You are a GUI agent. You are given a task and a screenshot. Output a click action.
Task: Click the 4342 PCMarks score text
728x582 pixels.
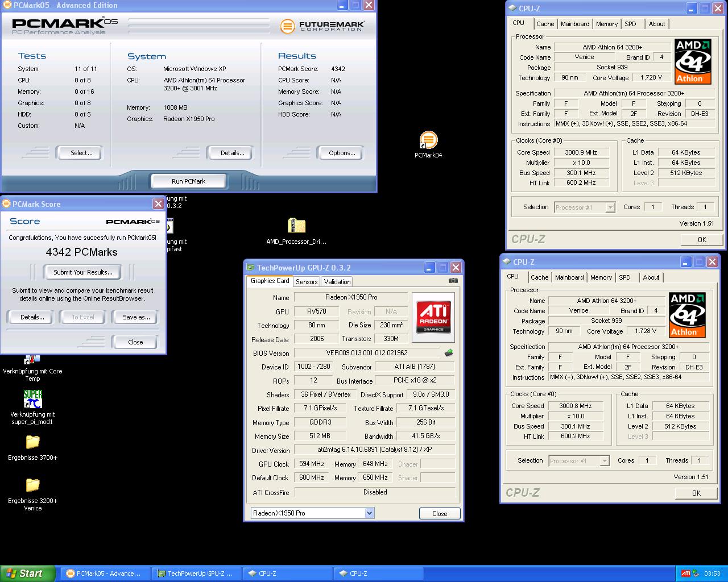pos(82,252)
